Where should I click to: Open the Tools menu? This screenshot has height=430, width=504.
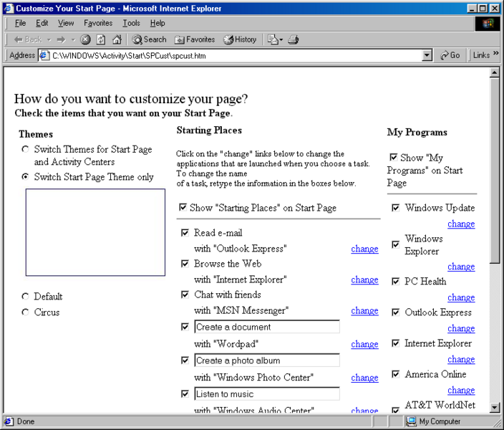(x=131, y=23)
